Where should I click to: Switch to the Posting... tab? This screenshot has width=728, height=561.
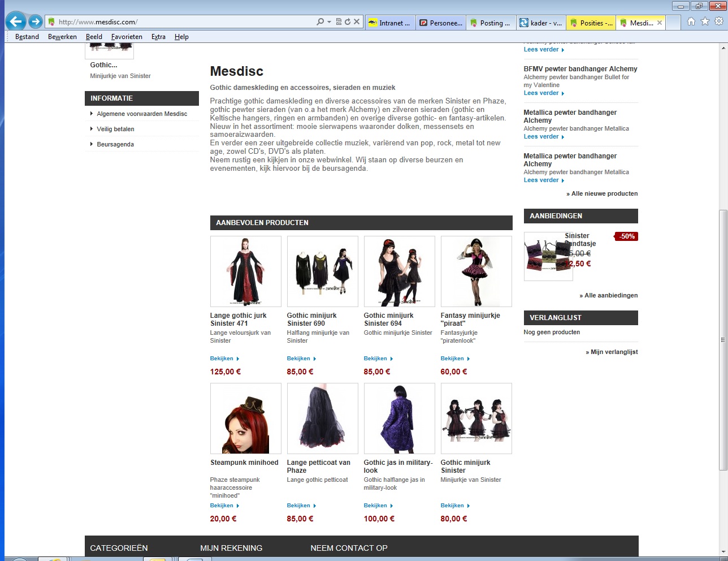click(491, 23)
